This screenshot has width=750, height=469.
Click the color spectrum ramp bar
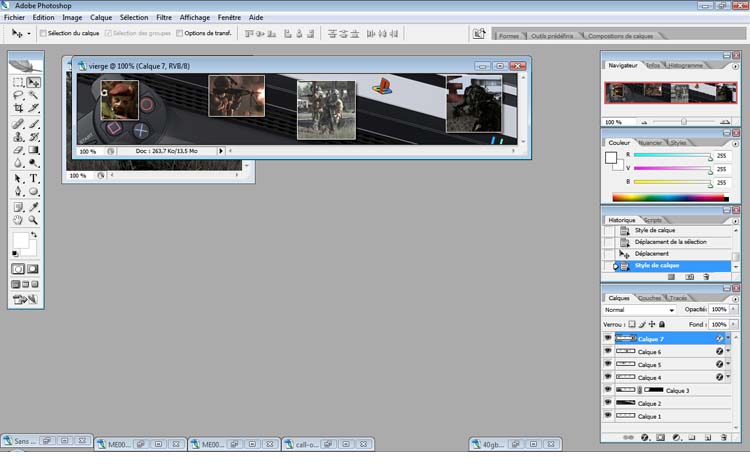[x=670, y=197]
